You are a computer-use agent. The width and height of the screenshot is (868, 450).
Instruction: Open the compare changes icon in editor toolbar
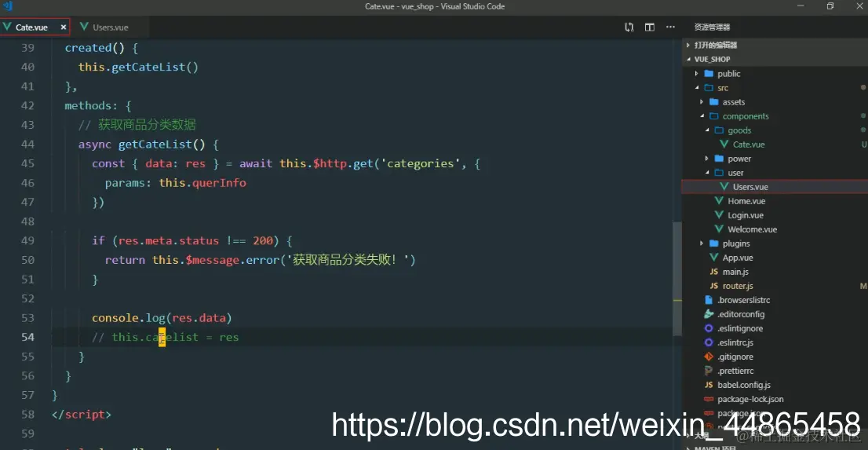tap(629, 27)
